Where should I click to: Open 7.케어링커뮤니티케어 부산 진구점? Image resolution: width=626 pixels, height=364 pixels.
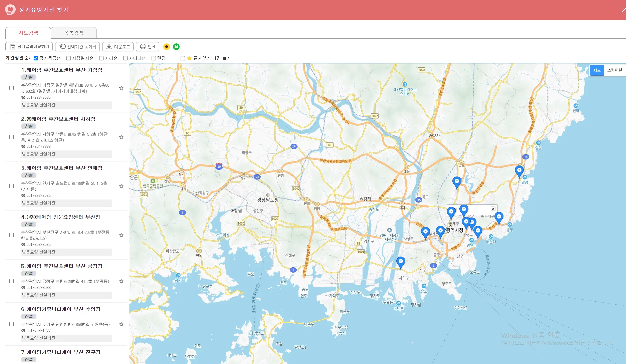tap(61, 352)
